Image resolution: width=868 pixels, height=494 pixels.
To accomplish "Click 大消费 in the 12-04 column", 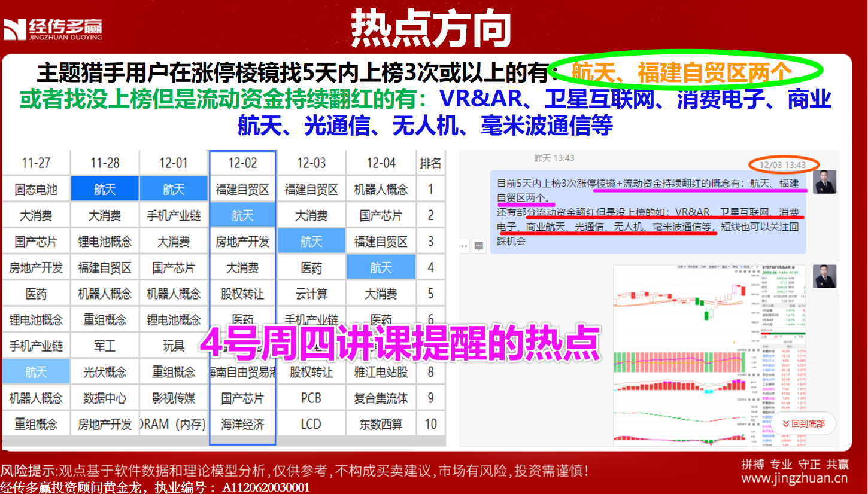I will [x=381, y=294].
